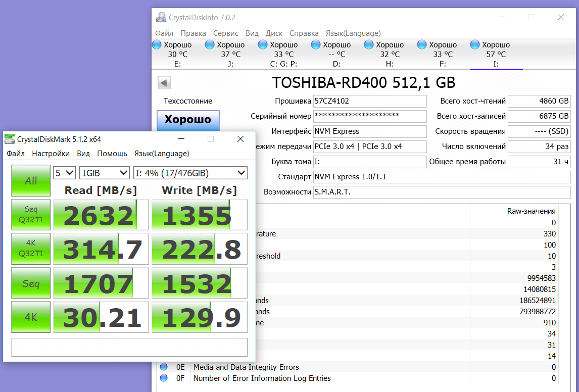Open Вид menu in CrystalDiskMark

click(x=83, y=154)
